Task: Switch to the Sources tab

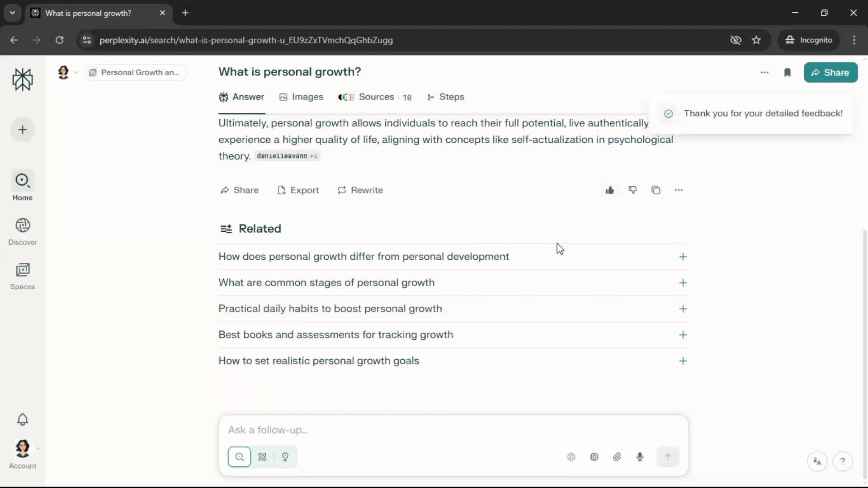Action: (x=375, y=97)
